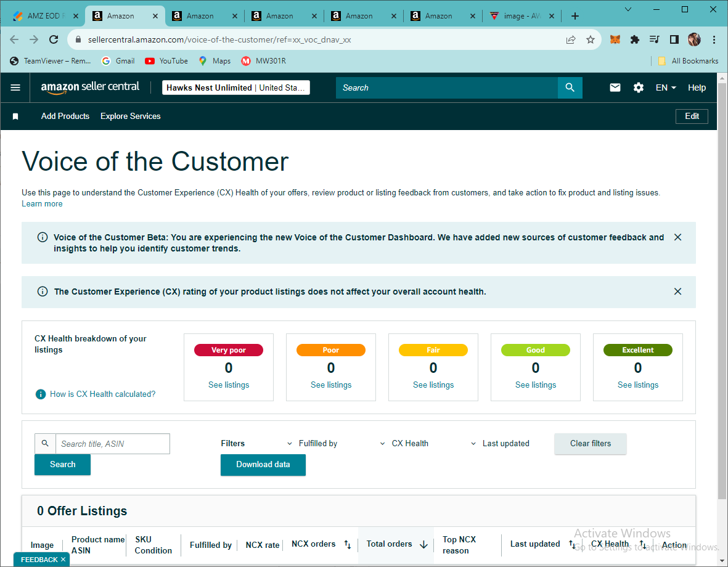
Task: Click the Download data button
Action: tap(263, 464)
